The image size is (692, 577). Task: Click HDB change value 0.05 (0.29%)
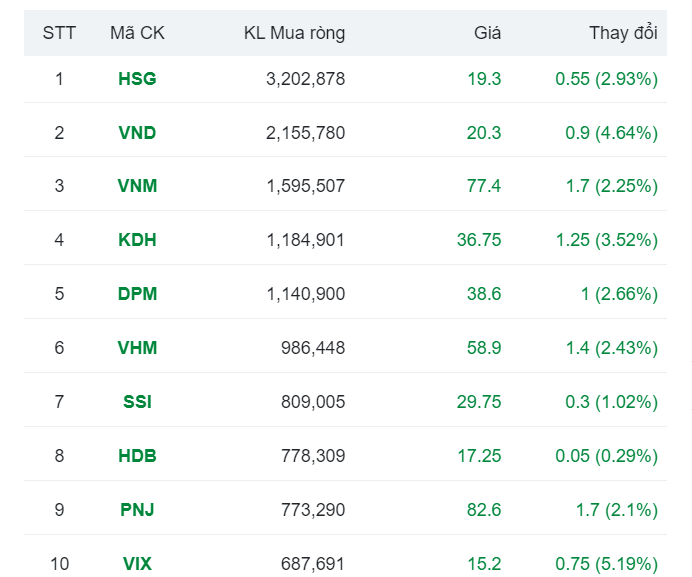[x=606, y=457]
